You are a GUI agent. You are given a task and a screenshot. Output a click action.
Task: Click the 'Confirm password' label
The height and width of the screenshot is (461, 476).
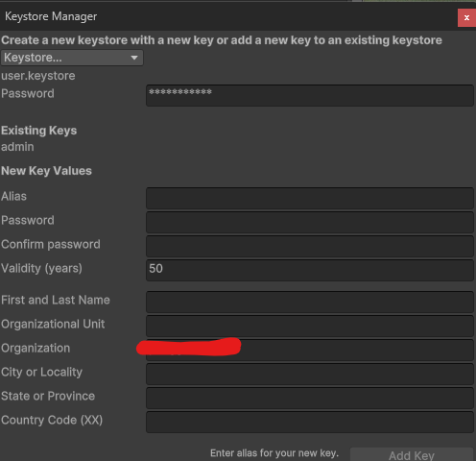click(x=51, y=245)
